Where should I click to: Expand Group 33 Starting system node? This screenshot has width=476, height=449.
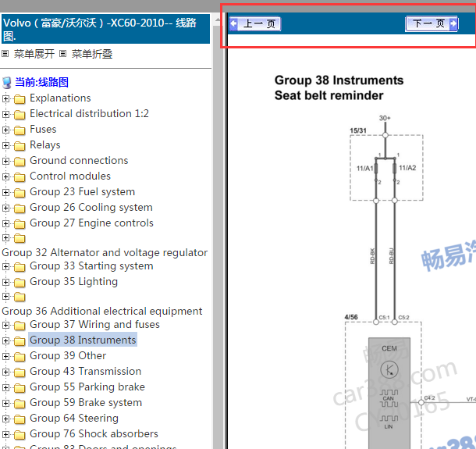tap(5, 266)
